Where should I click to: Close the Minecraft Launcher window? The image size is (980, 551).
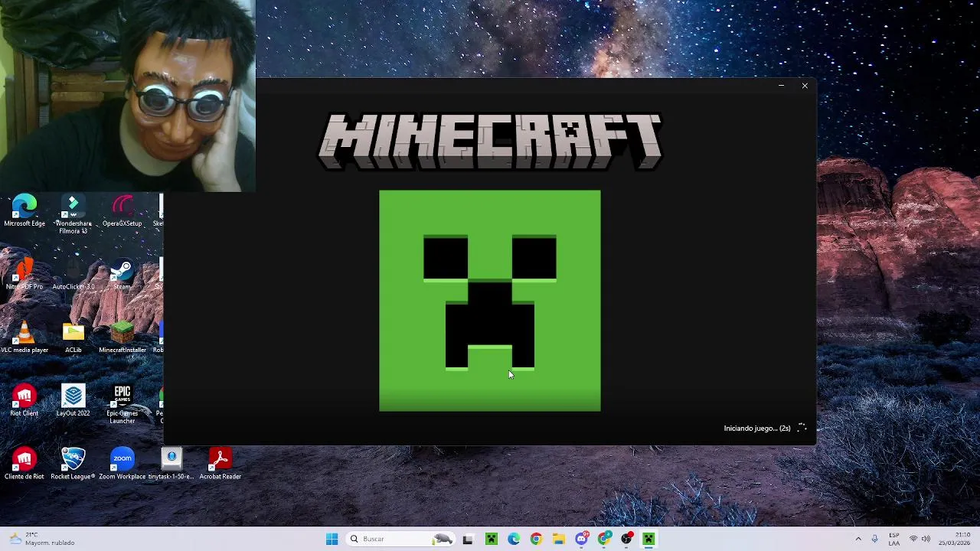pos(805,86)
